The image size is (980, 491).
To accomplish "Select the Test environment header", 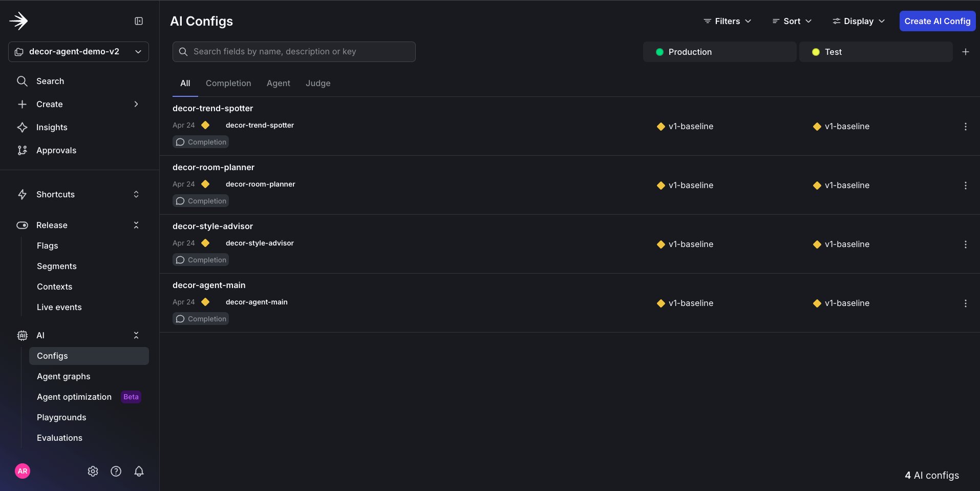I will 876,52.
